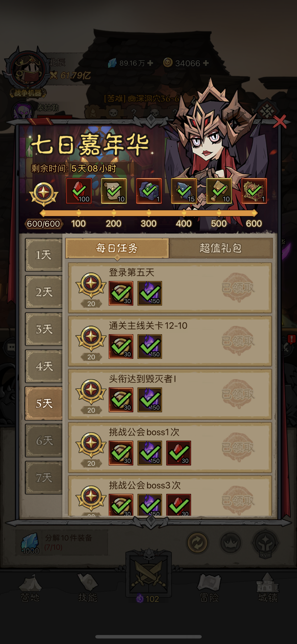The height and width of the screenshot is (644, 297).
Task: Tap the blue crystal plus icon
Action: (150, 63)
